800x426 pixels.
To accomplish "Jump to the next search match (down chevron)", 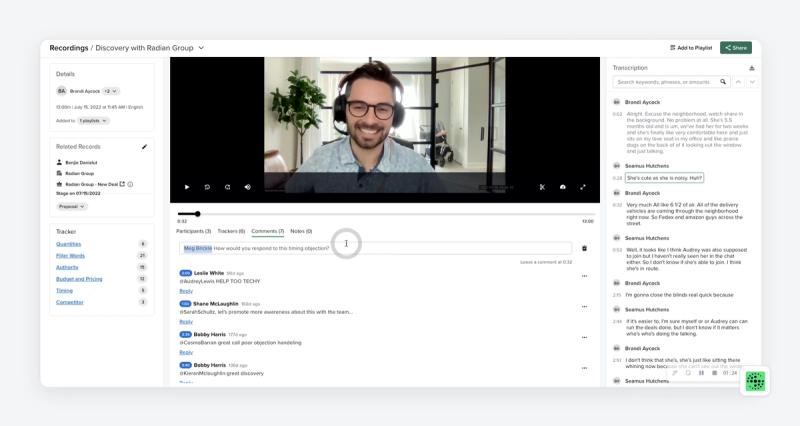I will pyautogui.click(x=752, y=82).
